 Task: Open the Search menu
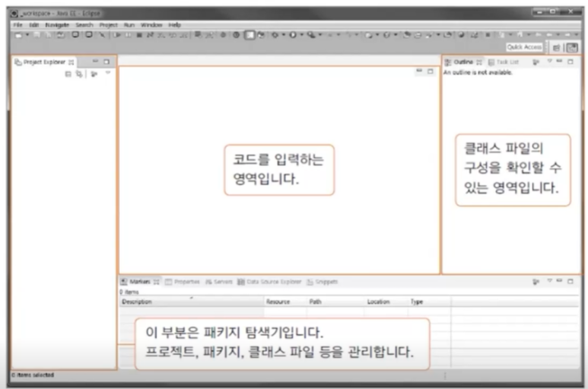pos(84,25)
